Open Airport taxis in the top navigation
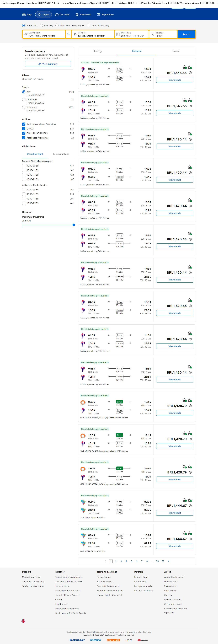 (105, 15)
